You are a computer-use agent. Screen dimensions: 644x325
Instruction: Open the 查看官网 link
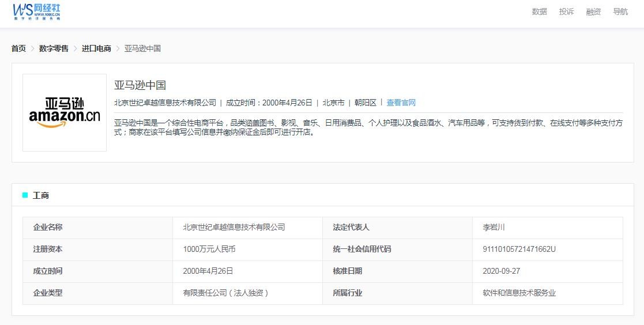401,103
